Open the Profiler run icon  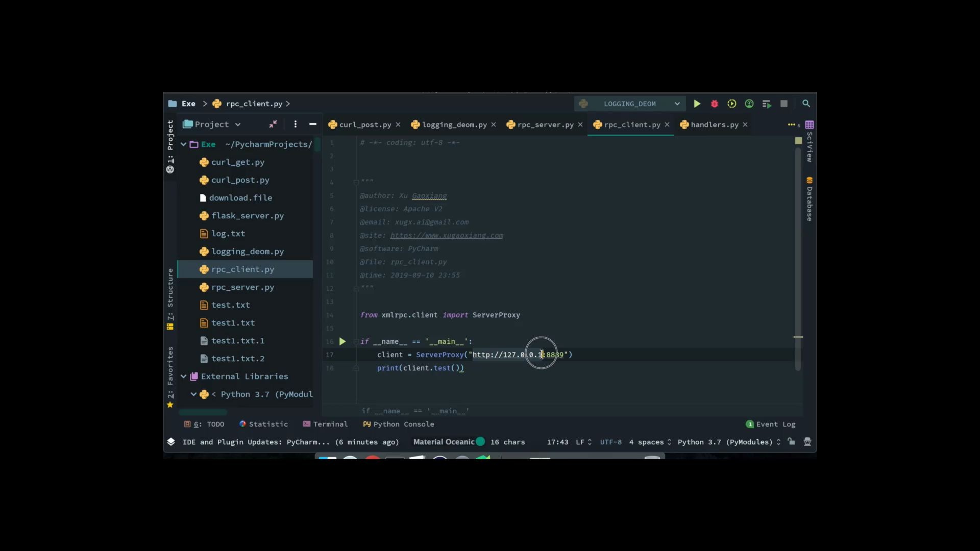click(x=749, y=104)
